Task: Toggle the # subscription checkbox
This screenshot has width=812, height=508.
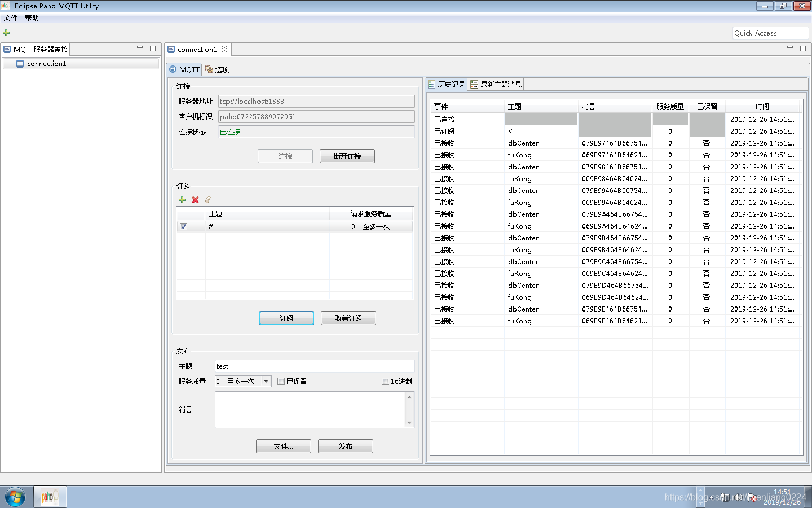Action: pos(183,226)
